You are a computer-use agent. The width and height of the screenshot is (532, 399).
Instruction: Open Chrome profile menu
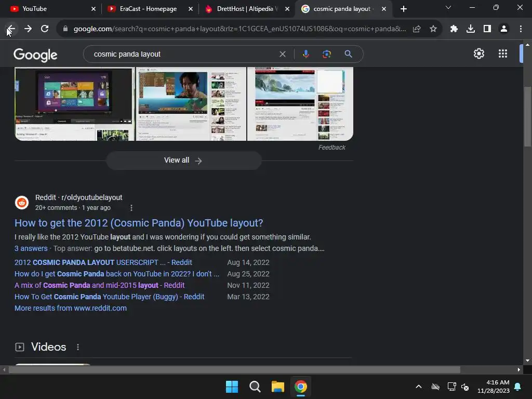pyautogui.click(x=504, y=29)
